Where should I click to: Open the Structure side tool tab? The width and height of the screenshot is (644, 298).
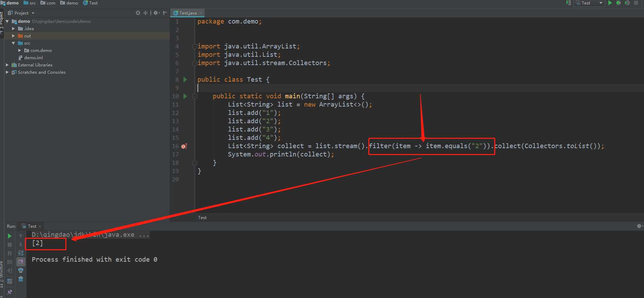[2, 273]
